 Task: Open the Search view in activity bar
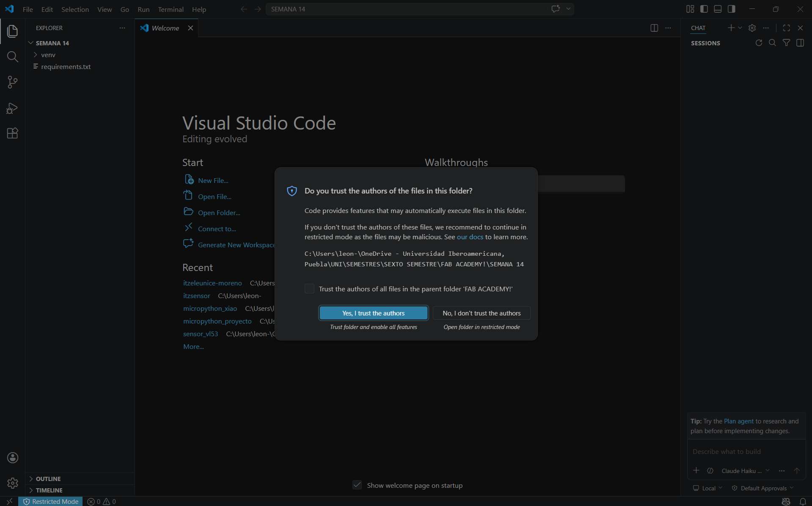pyautogui.click(x=12, y=56)
